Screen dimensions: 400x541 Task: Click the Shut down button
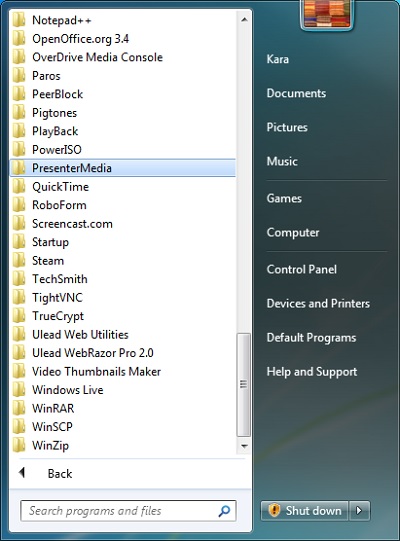[304, 510]
